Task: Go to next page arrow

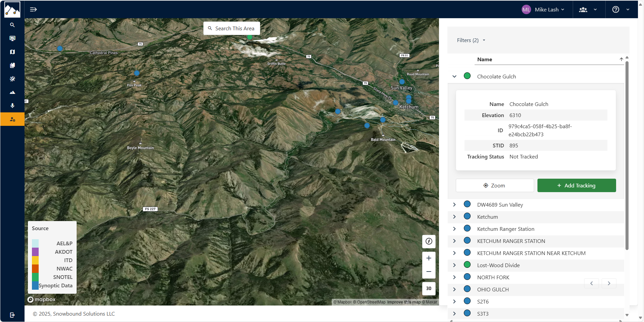Action: click(x=609, y=283)
